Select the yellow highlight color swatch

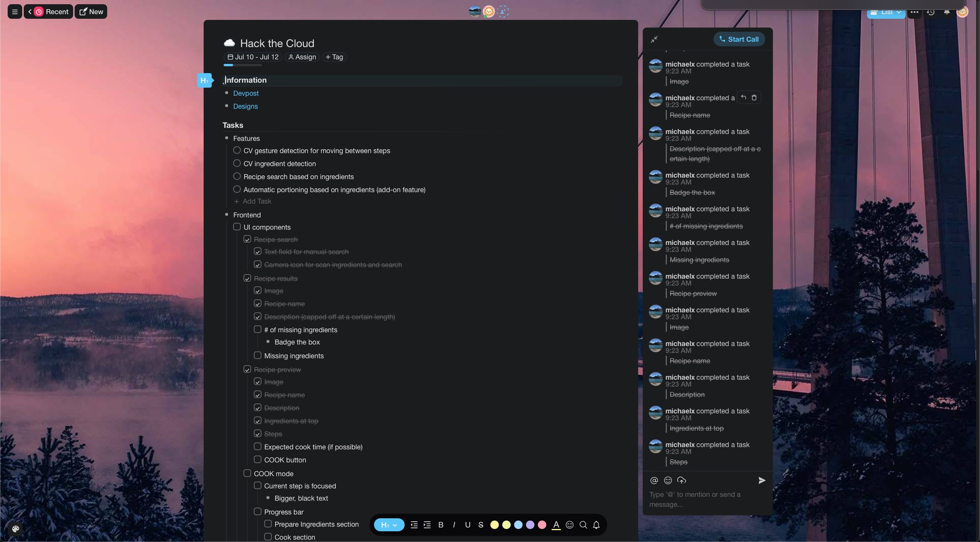[x=494, y=525]
